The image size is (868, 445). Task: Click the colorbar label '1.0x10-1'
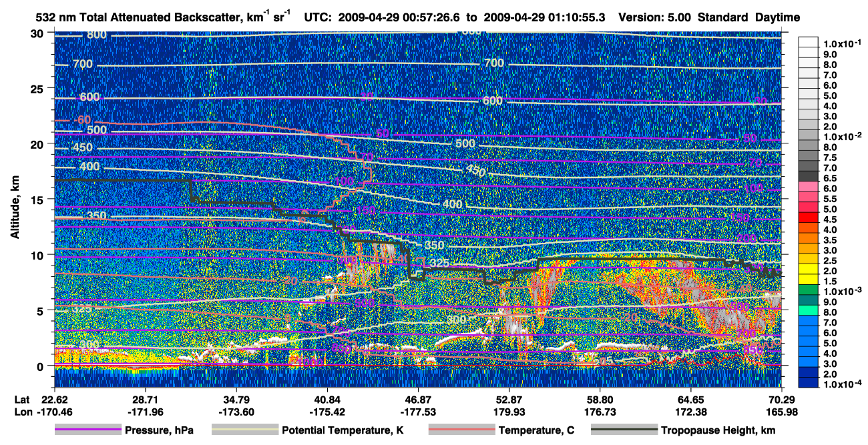[x=842, y=43]
